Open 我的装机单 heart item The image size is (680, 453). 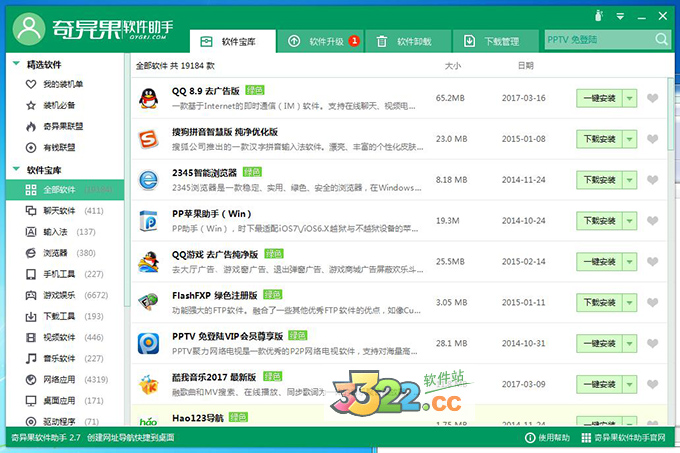(55, 84)
